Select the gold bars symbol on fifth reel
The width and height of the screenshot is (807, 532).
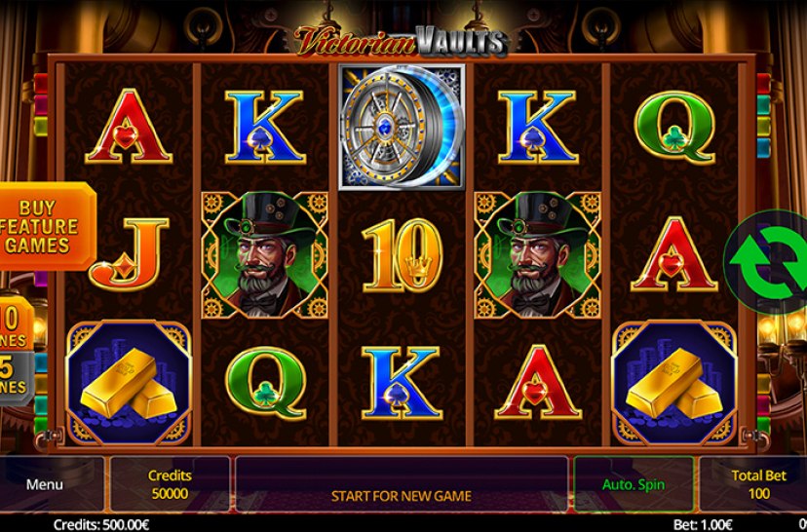pos(674,383)
